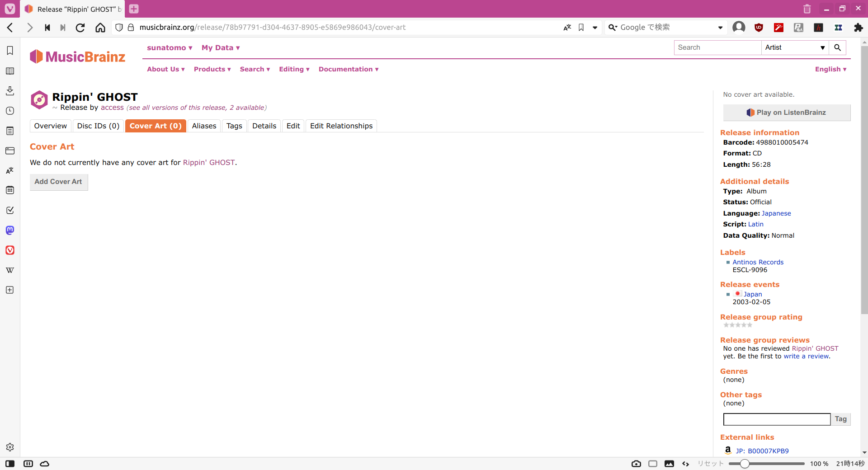Open Edit tab
Image resolution: width=868 pixels, height=470 pixels.
tap(293, 126)
